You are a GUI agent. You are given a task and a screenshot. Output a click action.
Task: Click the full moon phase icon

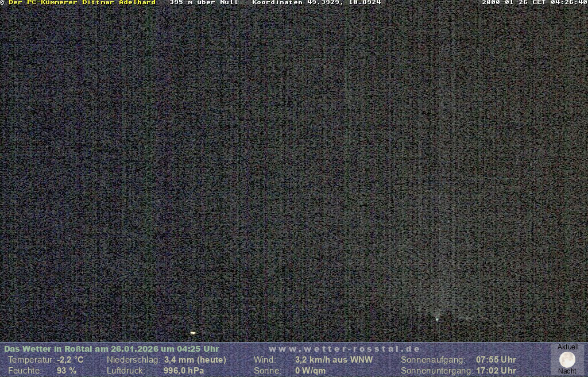[567, 360]
